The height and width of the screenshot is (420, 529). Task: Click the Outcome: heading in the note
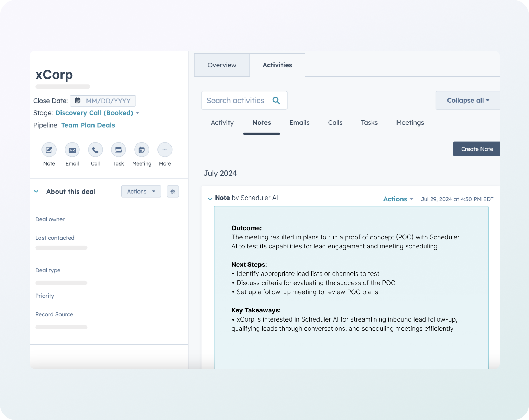(246, 228)
